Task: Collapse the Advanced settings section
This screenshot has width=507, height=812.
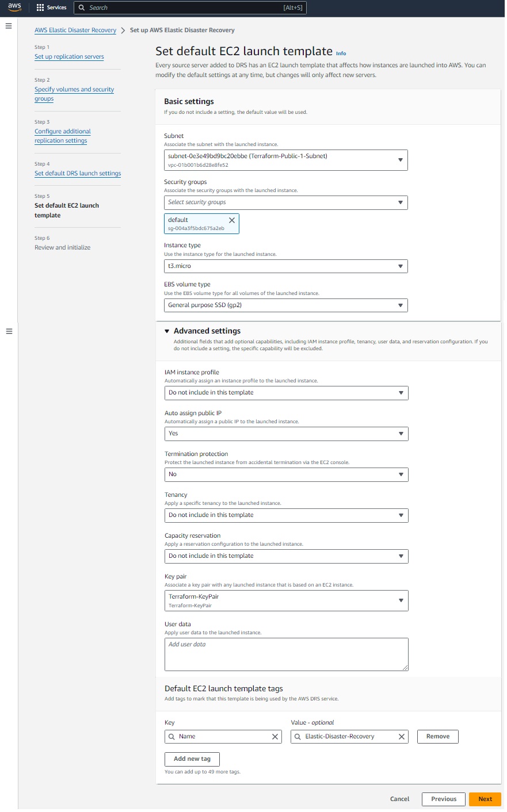Action: (x=167, y=331)
